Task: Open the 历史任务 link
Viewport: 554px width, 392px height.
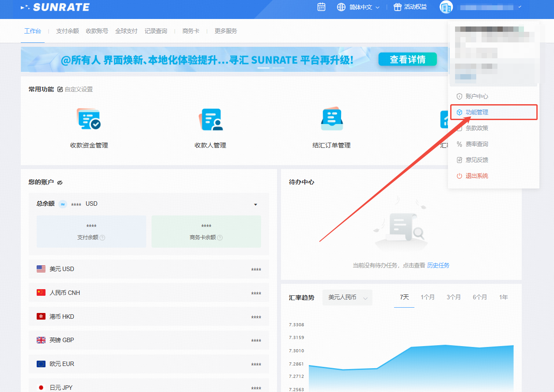Action: point(438,265)
